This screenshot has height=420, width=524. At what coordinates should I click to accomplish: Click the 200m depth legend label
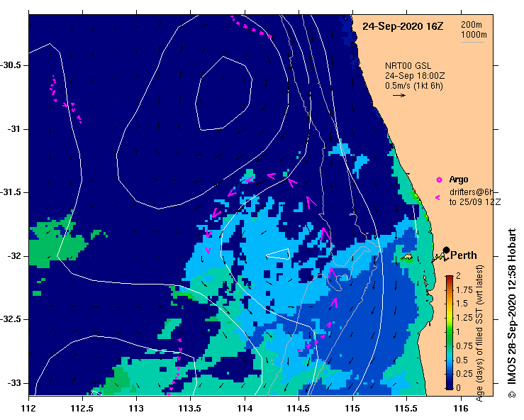[472, 24]
